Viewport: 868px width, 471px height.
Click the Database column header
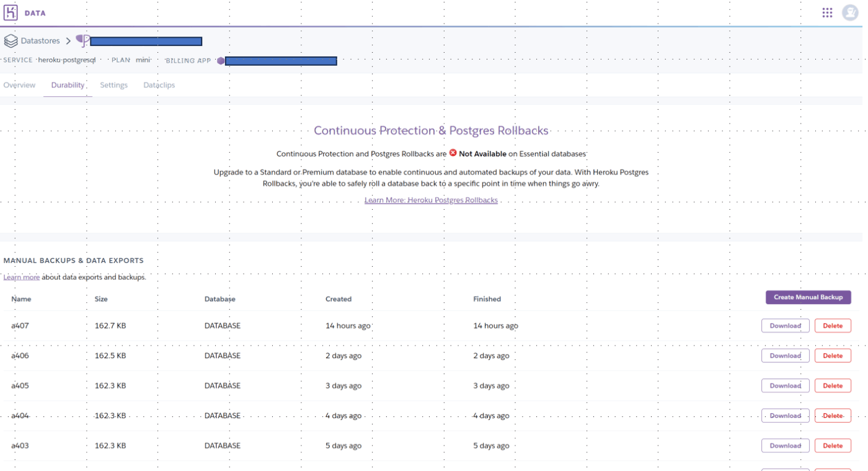(220, 299)
